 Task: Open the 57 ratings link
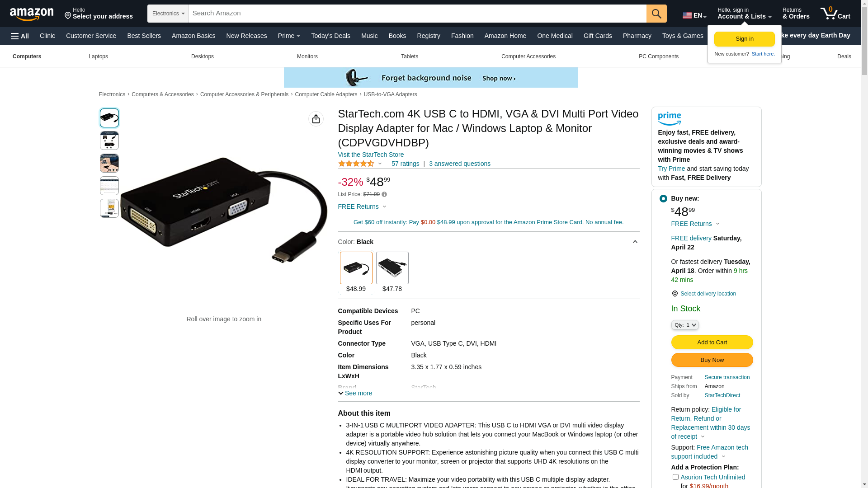[405, 164]
